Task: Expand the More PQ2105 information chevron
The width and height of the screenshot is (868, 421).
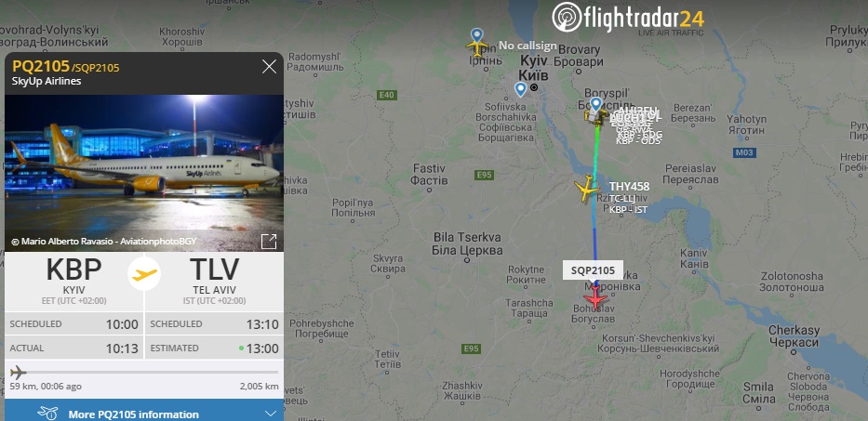Action: coord(271,414)
